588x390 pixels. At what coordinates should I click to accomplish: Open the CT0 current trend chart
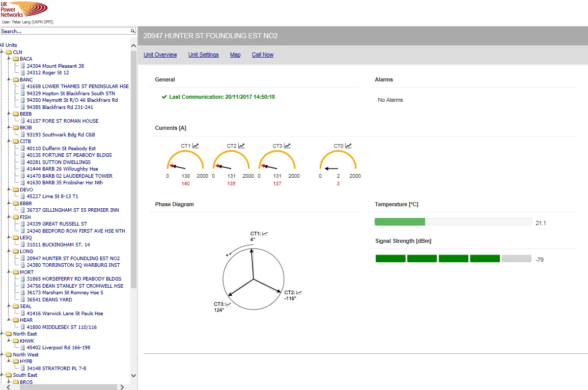click(x=349, y=145)
